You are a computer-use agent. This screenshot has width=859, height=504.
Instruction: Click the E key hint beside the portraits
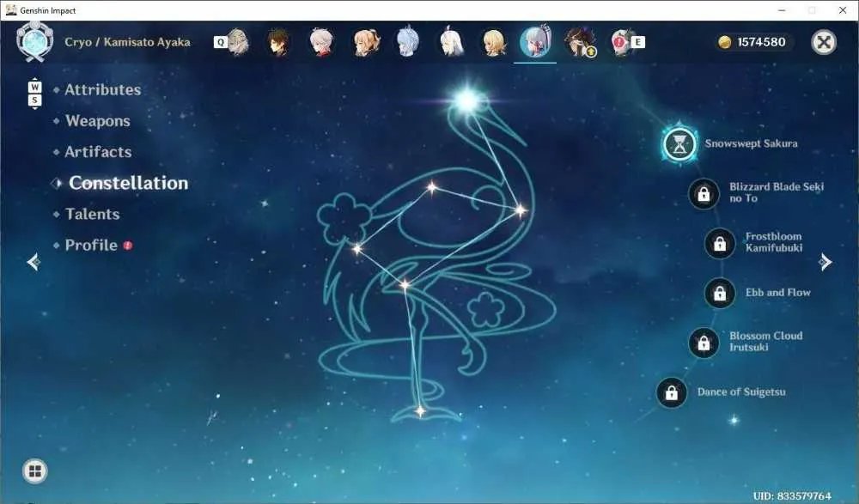coord(637,42)
